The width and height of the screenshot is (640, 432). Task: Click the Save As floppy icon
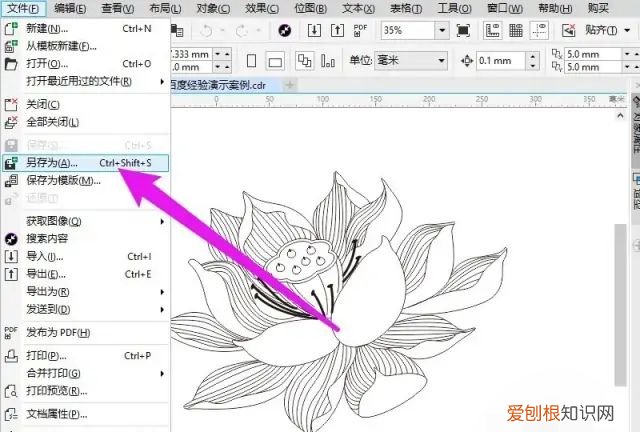pyautogui.click(x=11, y=163)
